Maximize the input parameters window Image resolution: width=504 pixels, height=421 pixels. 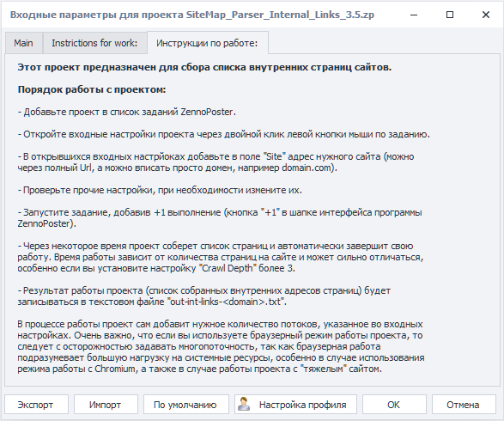(x=450, y=15)
